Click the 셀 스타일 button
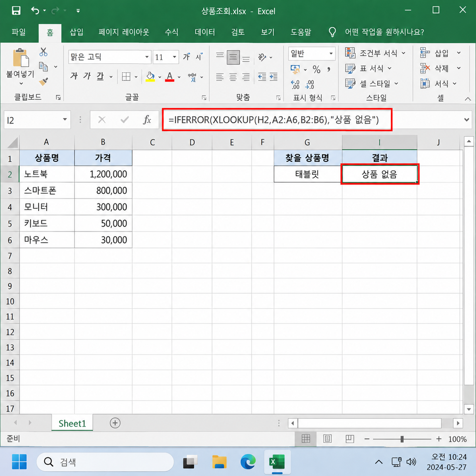Viewport: 476px width, 476px height. click(x=372, y=83)
